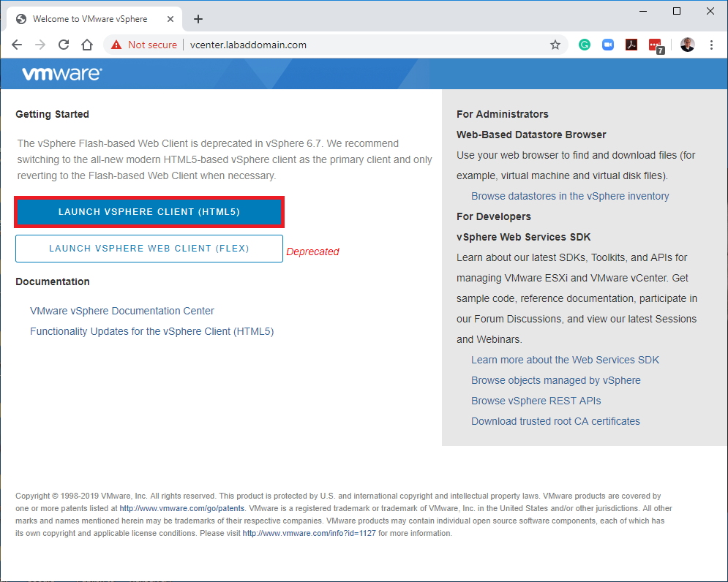The width and height of the screenshot is (728, 582).
Task: Click the Not secure warning indicator
Action: click(145, 45)
